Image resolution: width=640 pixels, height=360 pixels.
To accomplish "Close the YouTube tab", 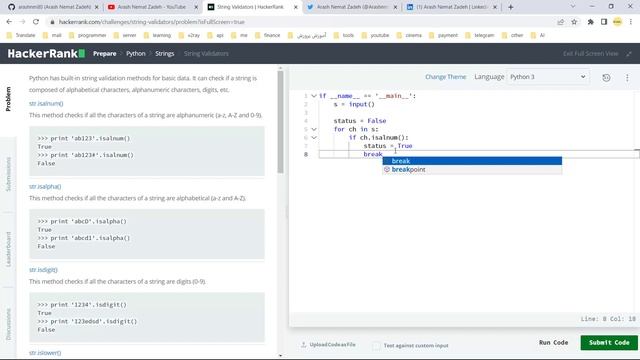I will coord(196,7).
